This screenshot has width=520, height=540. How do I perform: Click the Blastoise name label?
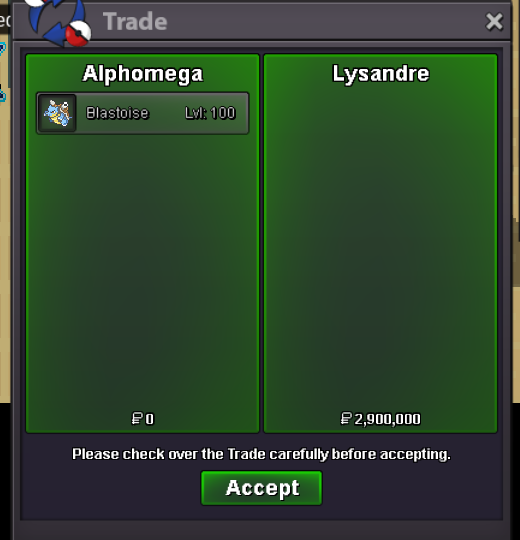(x=117, y=113)
